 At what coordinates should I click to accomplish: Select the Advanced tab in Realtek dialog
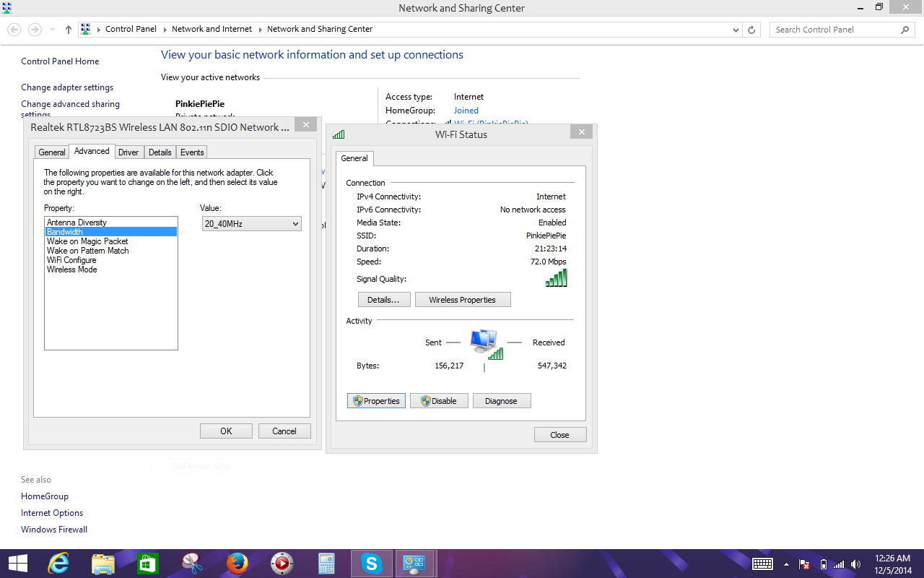point(92,151)
